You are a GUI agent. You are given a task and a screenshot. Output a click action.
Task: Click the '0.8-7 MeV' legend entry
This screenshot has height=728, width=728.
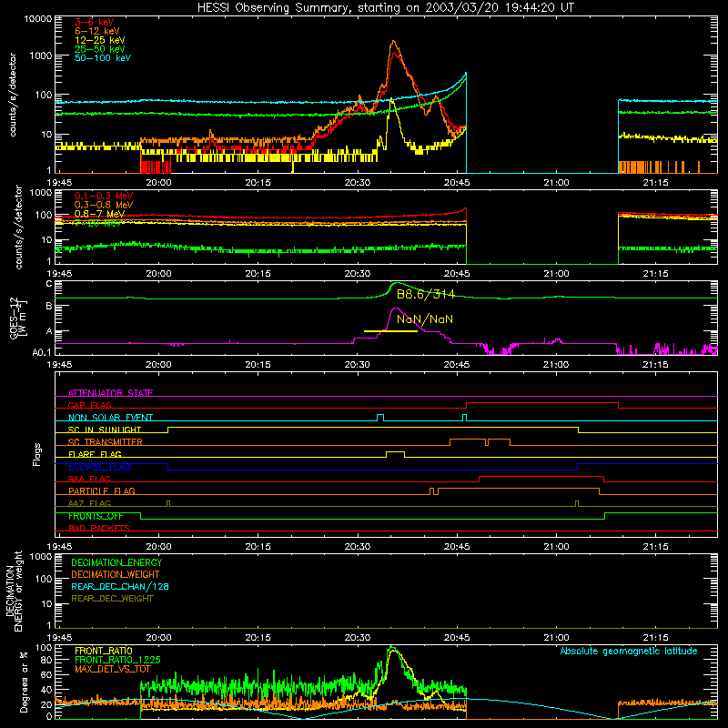click(99, 214)
